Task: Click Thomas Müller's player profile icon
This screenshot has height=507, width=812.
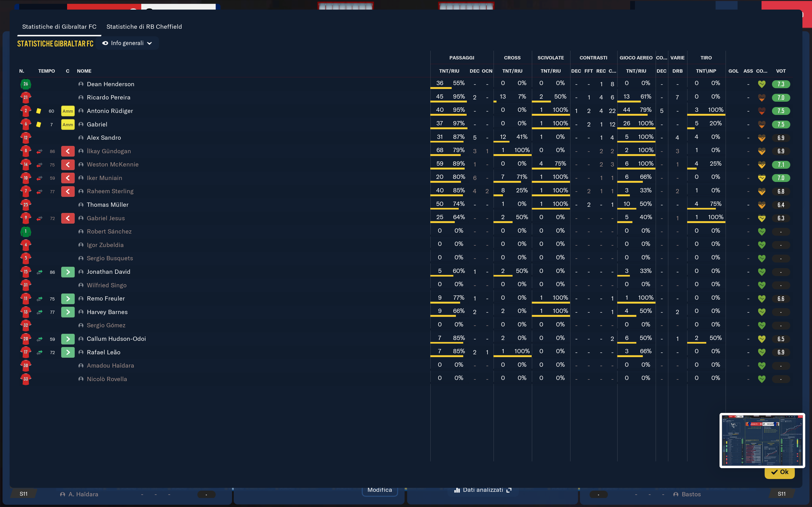Action: (x=81, y=204)
